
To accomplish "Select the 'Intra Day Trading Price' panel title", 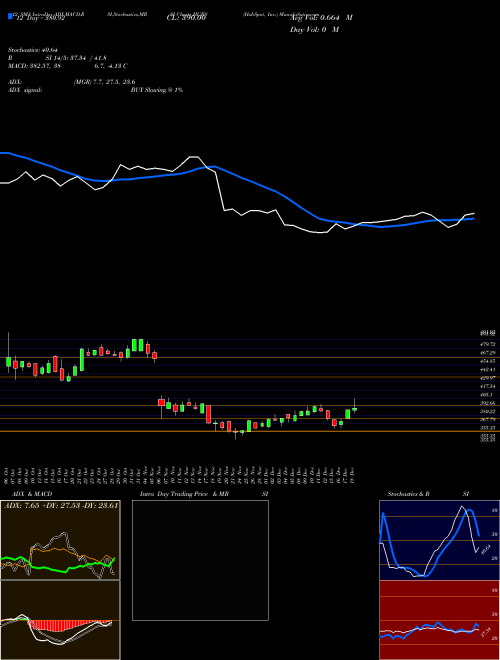I will click(174, 494).
